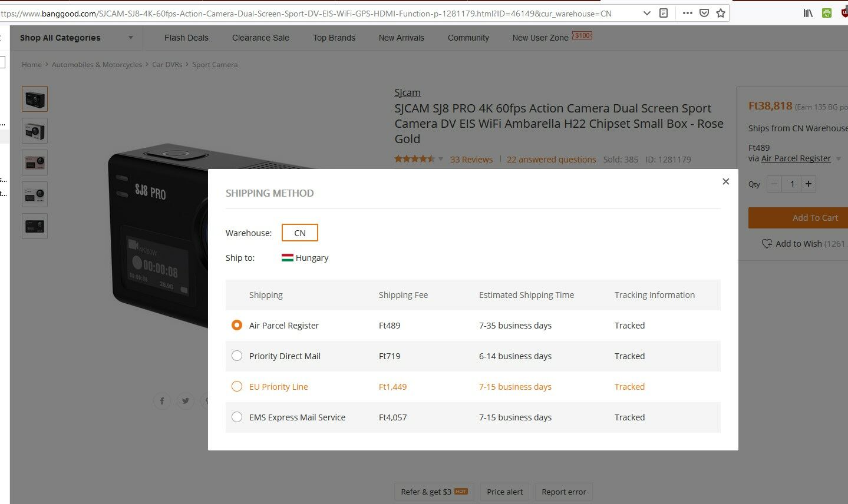Share on Twitter icon

point(186,401)
